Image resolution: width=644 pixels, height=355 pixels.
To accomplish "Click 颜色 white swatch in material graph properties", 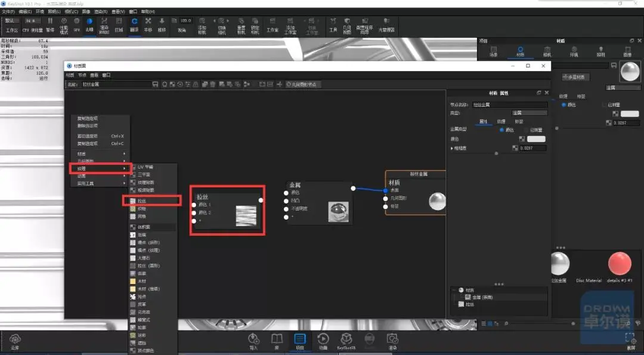I will pyautogui.click(x=537, y=139).
